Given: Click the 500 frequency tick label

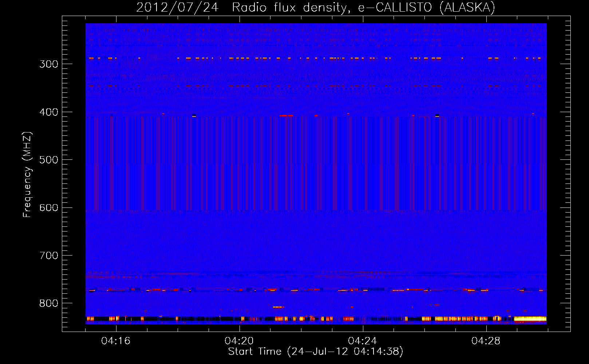Looking at the screenshot, I should point(49,160).
